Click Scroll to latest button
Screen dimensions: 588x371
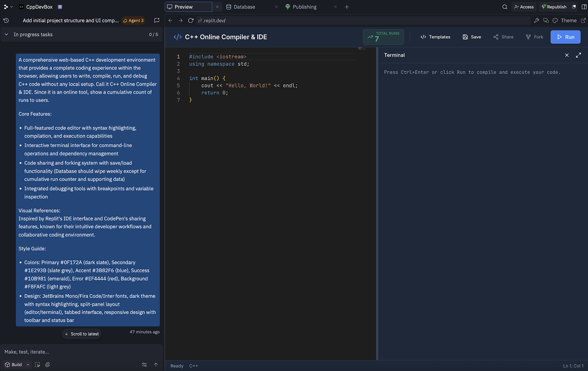pyautogui.click(x=82, y=334)
